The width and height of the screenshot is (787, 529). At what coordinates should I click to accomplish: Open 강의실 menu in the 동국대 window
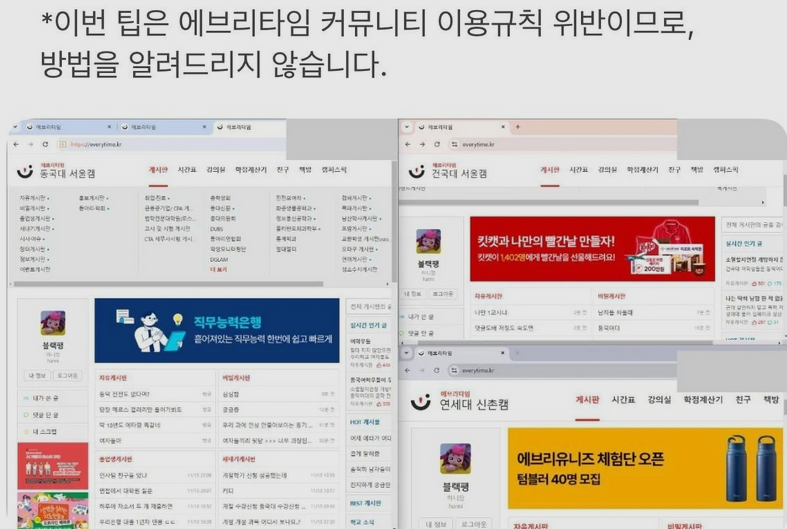(216, 170)
